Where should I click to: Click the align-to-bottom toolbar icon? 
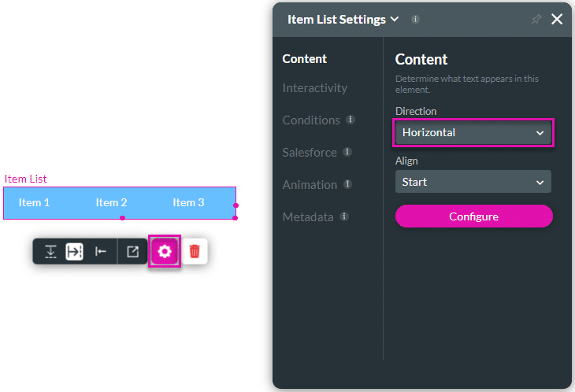coord(50,251)
